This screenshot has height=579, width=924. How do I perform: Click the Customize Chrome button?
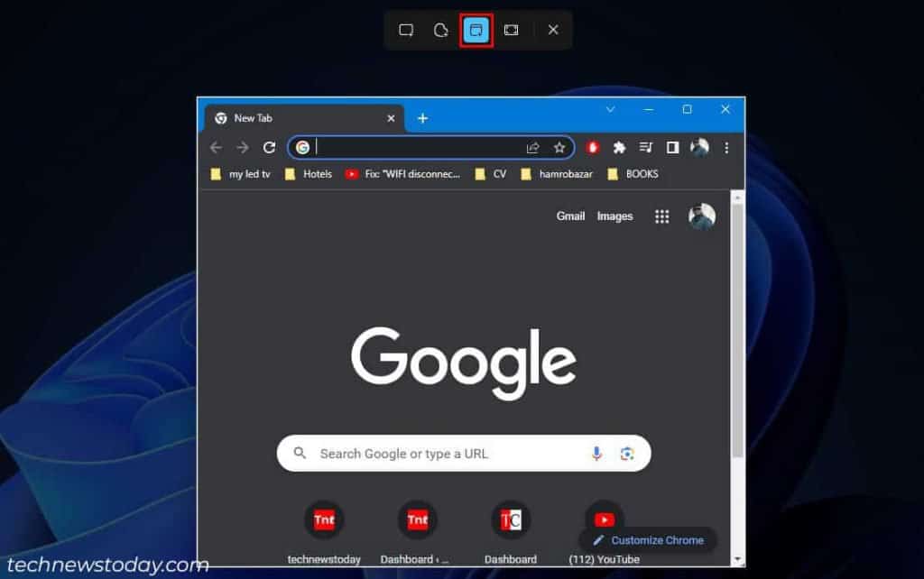point(648,540)
